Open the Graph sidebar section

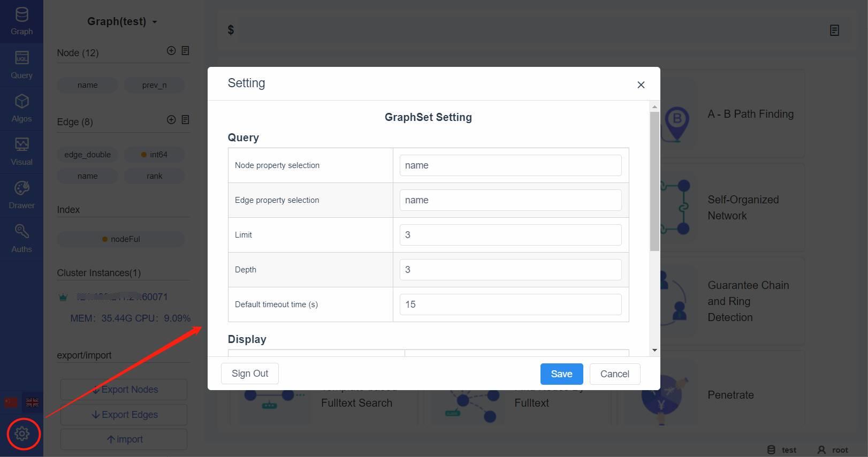21,21
